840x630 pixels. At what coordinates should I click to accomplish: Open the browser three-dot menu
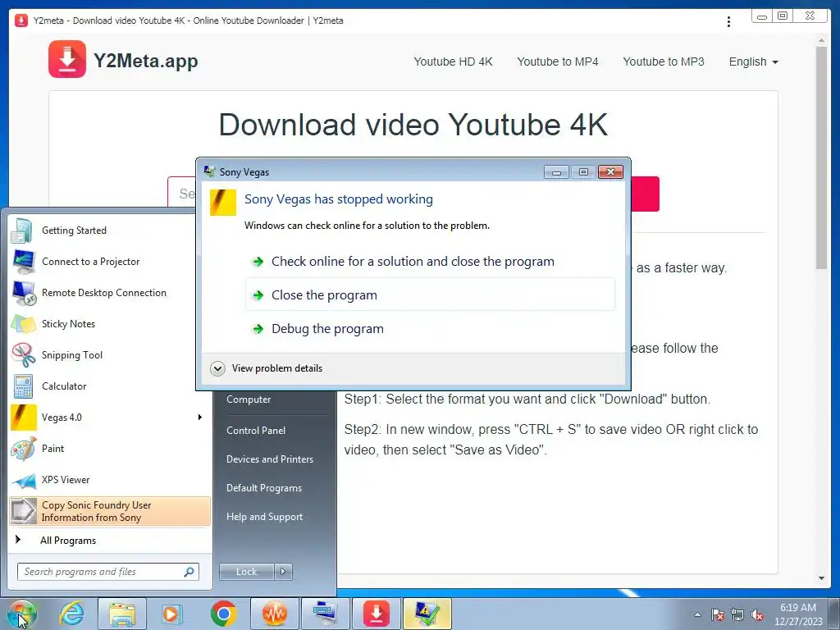[x=728, y=21]
